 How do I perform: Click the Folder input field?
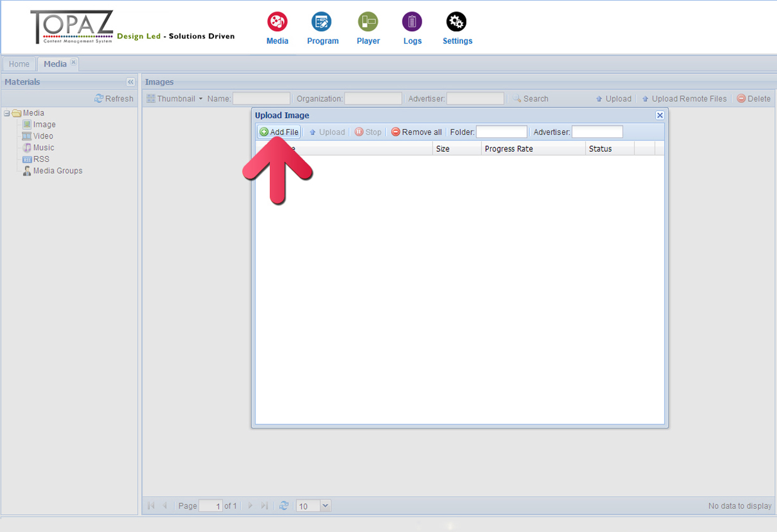[x=501, y=132]
